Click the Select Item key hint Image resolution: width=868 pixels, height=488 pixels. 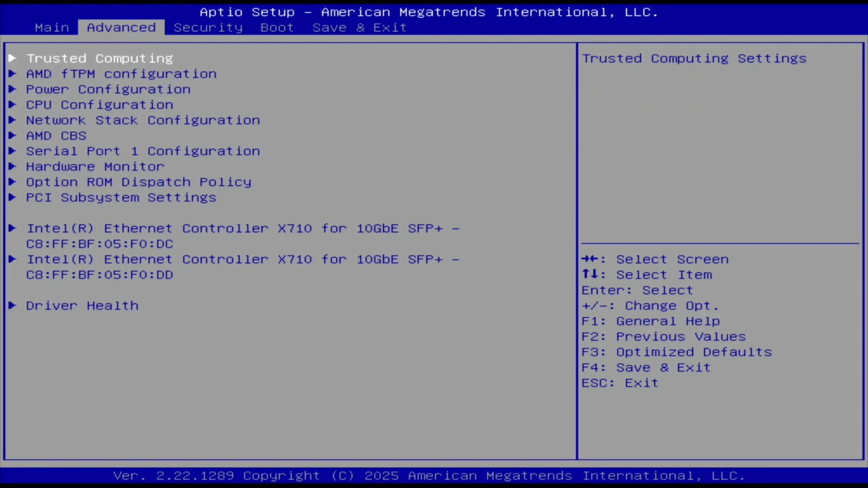click(x=647, y=275)
